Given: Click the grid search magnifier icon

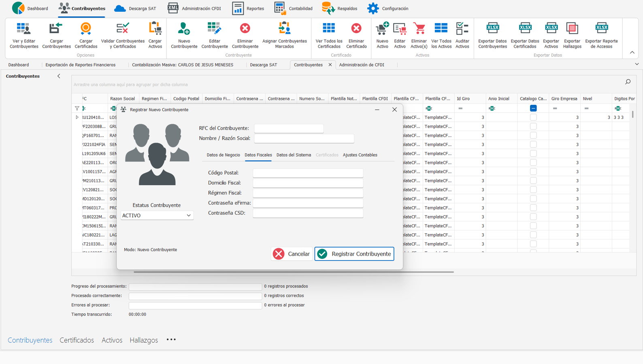Looking at the screenshot, I should (x=628, y=82).
